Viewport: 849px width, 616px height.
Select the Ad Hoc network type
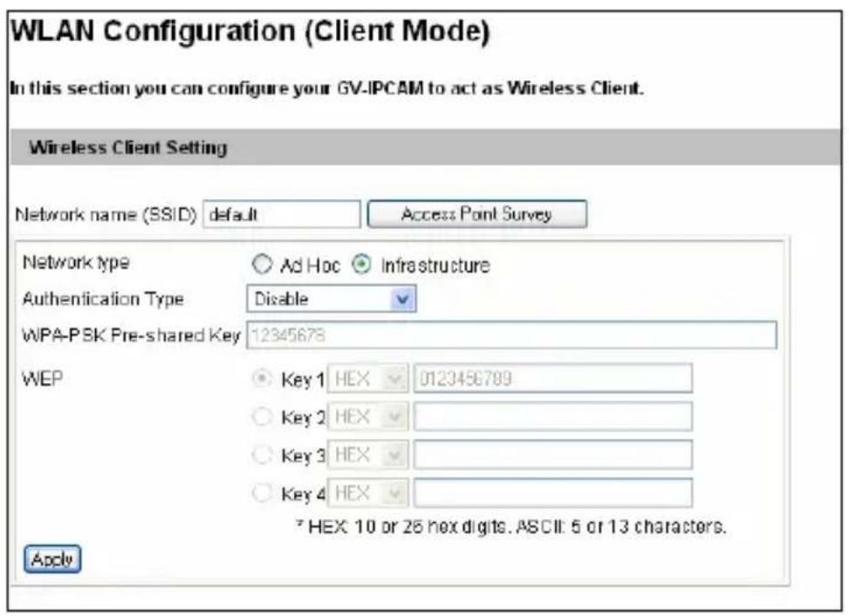point(262,264)
